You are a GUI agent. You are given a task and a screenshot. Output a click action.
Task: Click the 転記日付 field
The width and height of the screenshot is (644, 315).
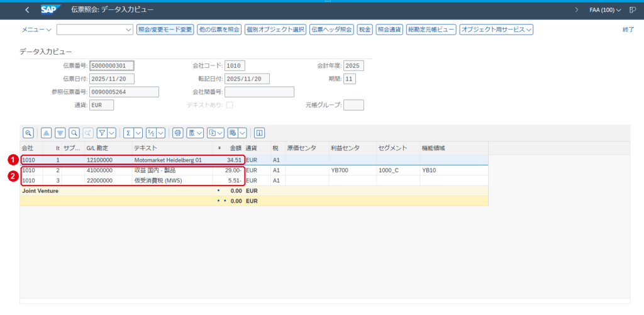[x=247, y=79]
